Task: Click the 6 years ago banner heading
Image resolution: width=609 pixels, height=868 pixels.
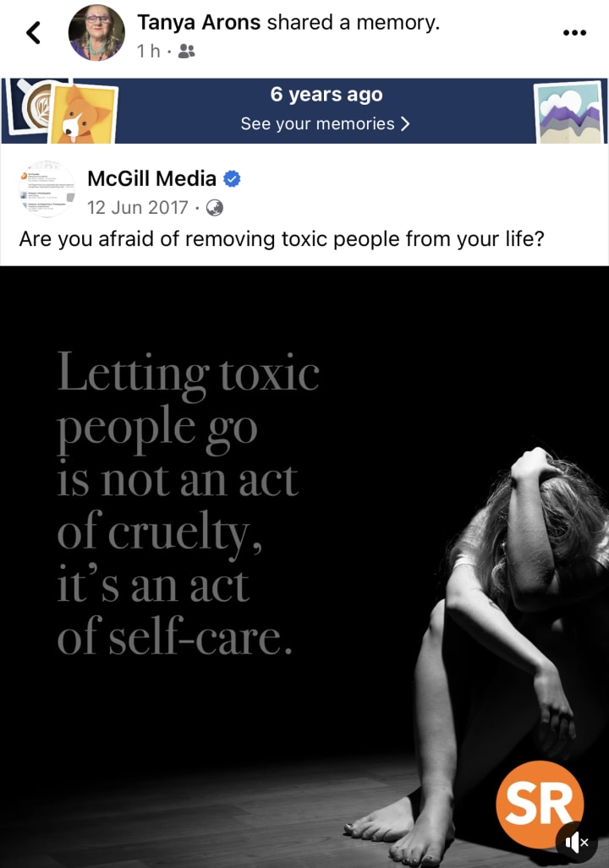Action: pos(326,95)
